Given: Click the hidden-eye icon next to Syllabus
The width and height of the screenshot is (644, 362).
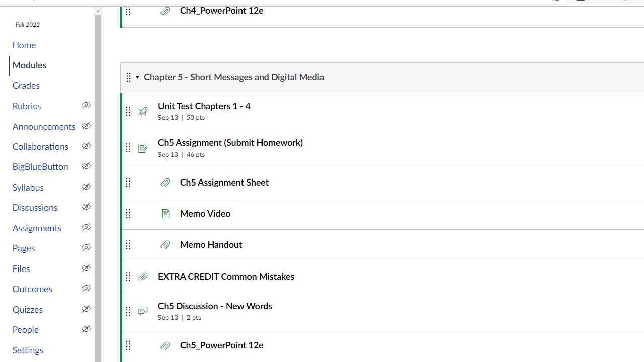Looking at the screenshot, I should tap(86, 187).
